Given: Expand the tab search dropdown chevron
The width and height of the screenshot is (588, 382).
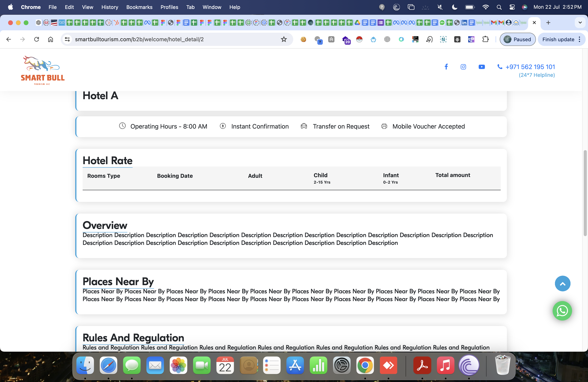Looking at the screenshot, I should coord(580,23).
